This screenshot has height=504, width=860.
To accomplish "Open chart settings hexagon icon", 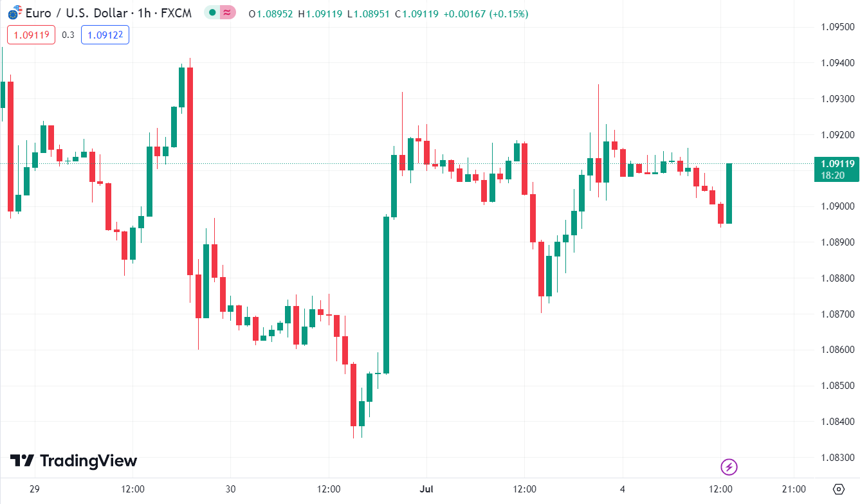I will coord(837,489).
